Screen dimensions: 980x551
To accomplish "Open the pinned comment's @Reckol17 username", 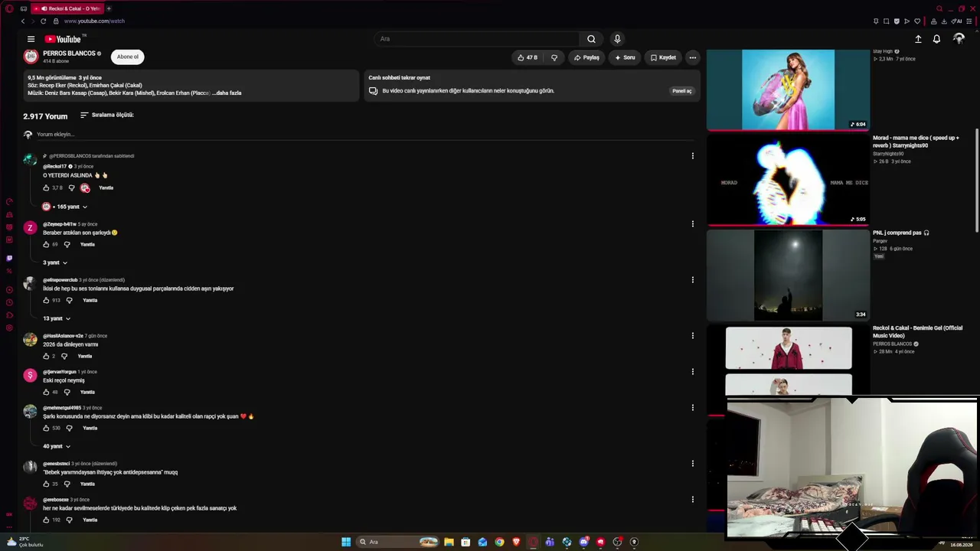I will pos(55,166).
